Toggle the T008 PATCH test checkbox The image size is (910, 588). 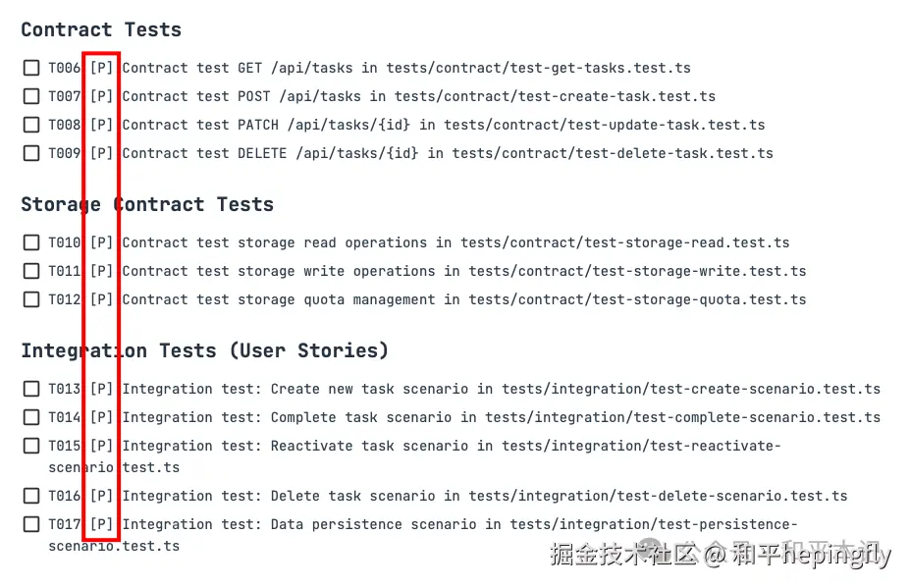[31, 126]
